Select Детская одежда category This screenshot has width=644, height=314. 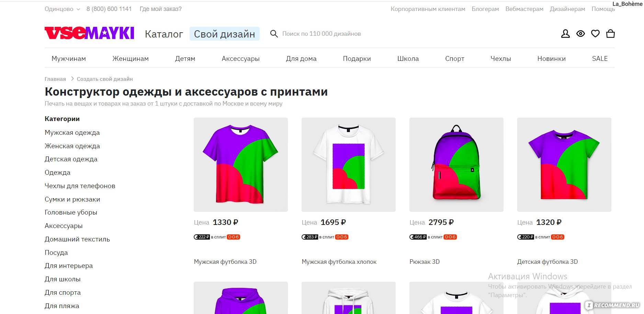71,159
